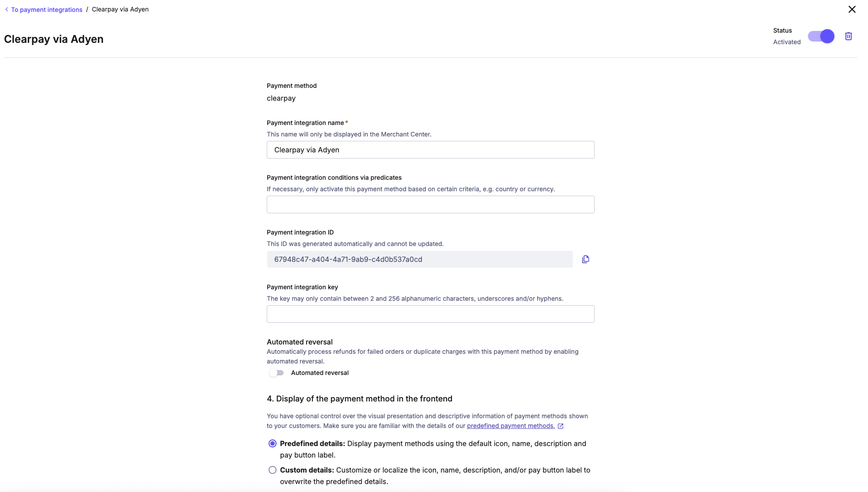Select the Custom details radio option

(273, 470)
